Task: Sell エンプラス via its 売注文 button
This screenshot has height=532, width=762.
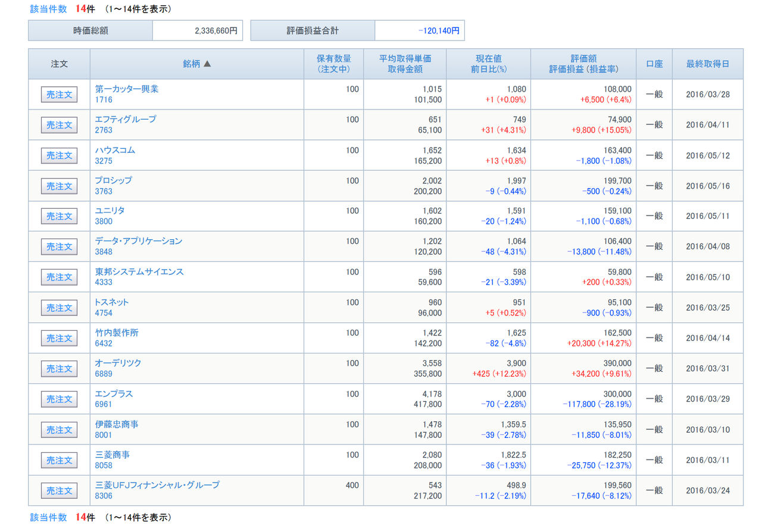Action: (x=59, y=399)
